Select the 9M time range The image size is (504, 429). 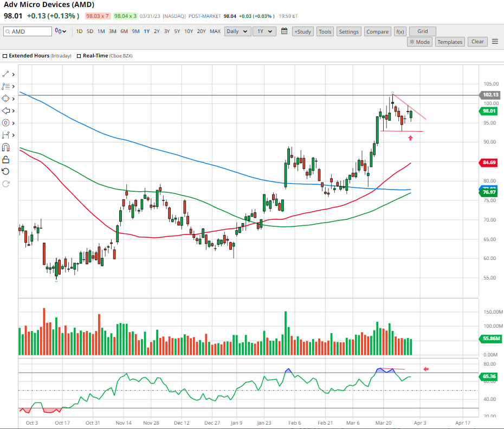pos(135,31)
